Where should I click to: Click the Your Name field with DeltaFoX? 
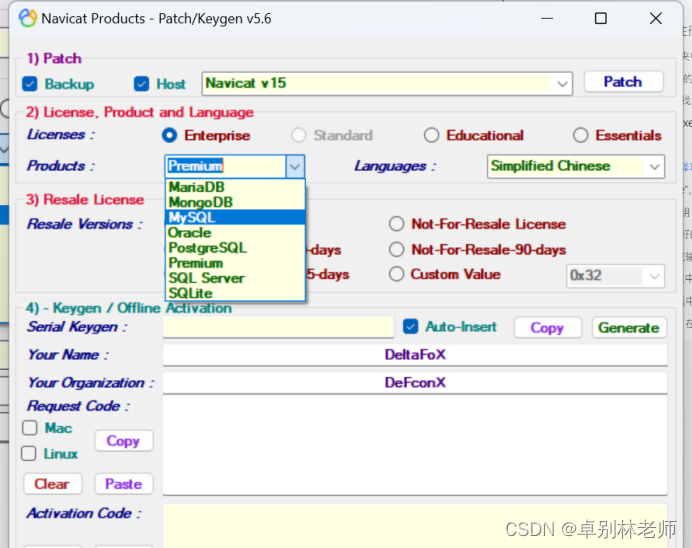[415, 355]
